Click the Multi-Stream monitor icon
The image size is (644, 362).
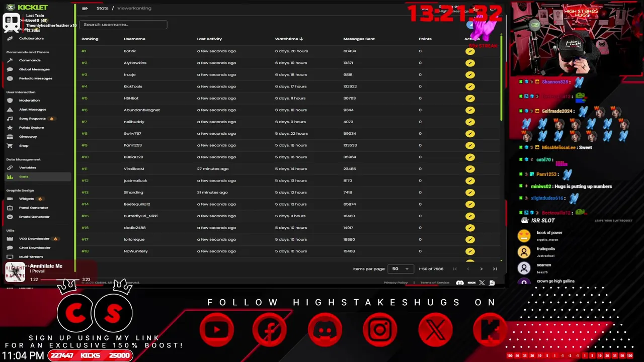pyautogui.click(x=10, y=257)
